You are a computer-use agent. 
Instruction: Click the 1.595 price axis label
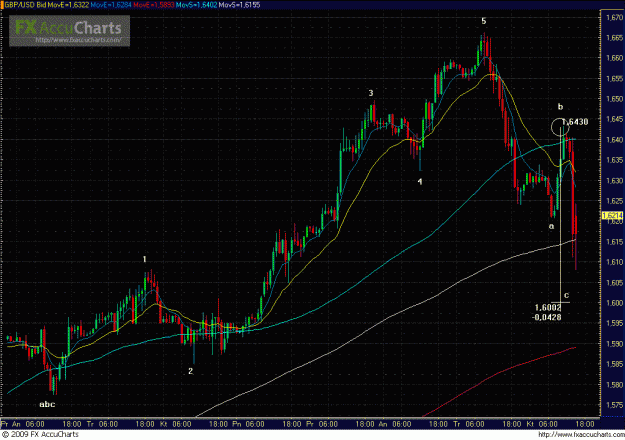(x=614, y=323)
